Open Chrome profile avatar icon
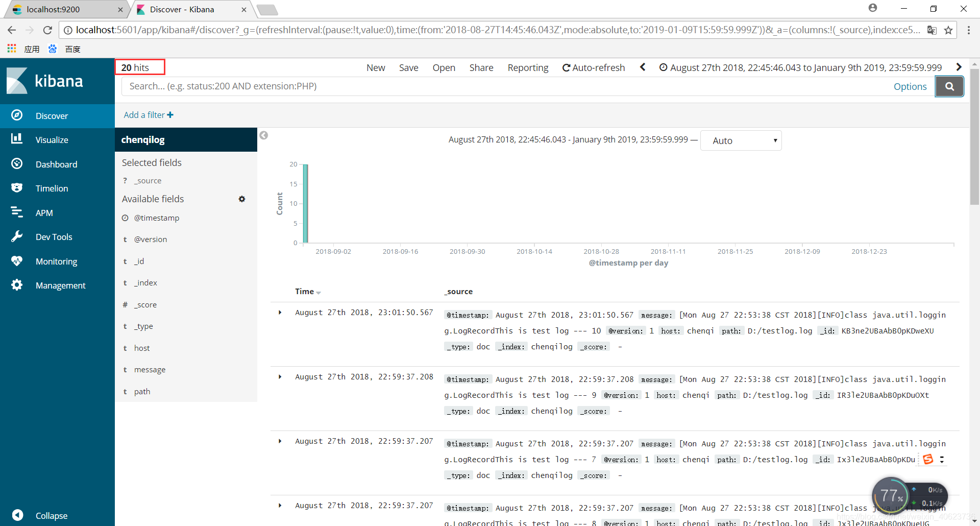This screenshot has width=980, height=526. click(873, 8)
